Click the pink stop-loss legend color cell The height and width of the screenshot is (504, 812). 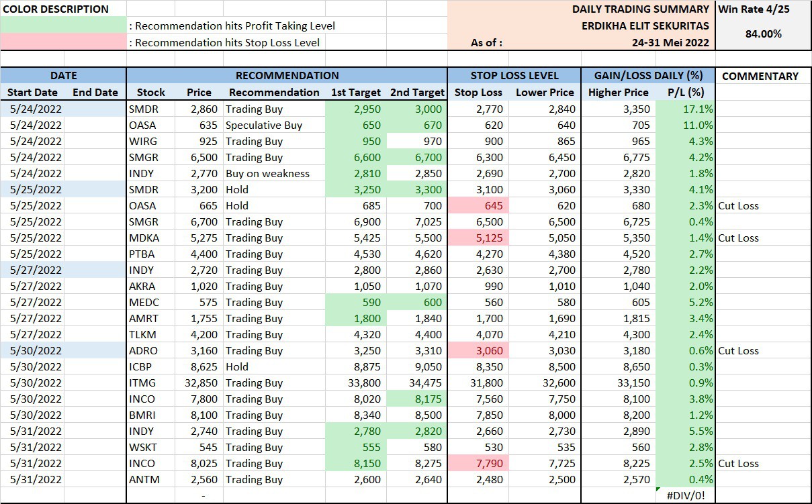(x=64, y=42)
